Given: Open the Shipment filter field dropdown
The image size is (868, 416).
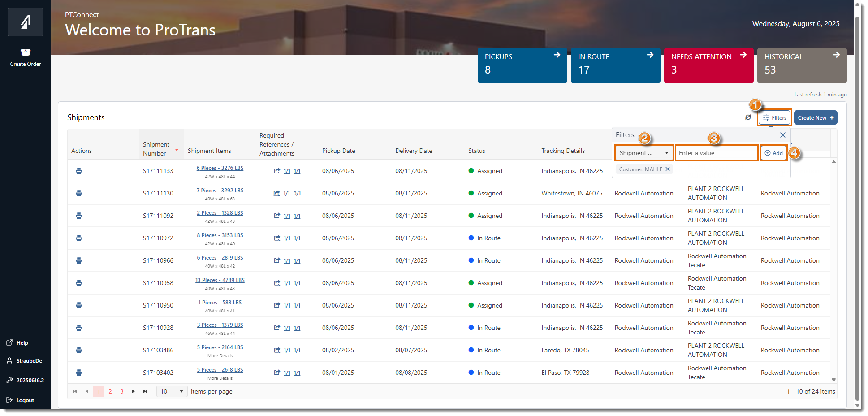Looking at the screenshot, I should pyautogui.click(x=643, y=153).
